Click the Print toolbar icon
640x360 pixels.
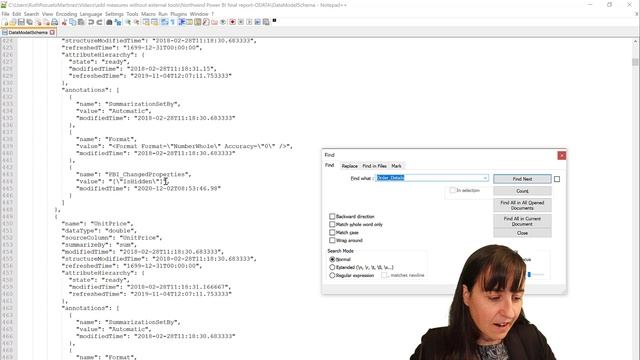click(54, 22)
